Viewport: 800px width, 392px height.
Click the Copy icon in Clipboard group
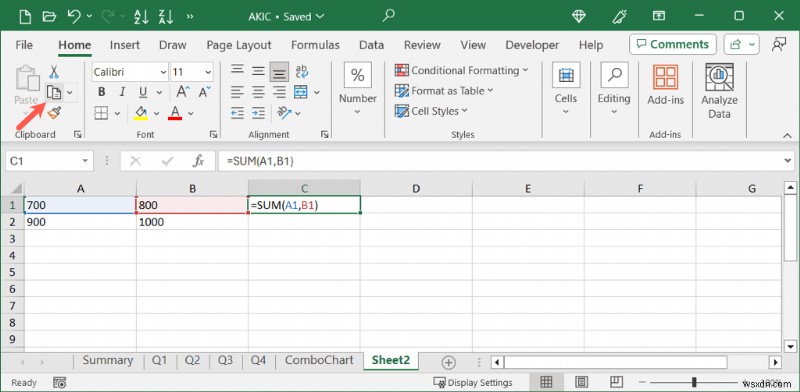[54, 92]
